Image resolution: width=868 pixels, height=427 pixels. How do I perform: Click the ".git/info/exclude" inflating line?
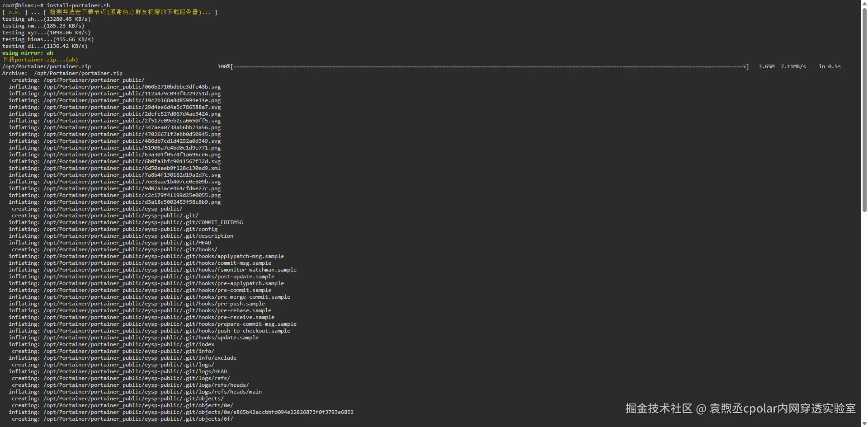click(x=123, y=358)
